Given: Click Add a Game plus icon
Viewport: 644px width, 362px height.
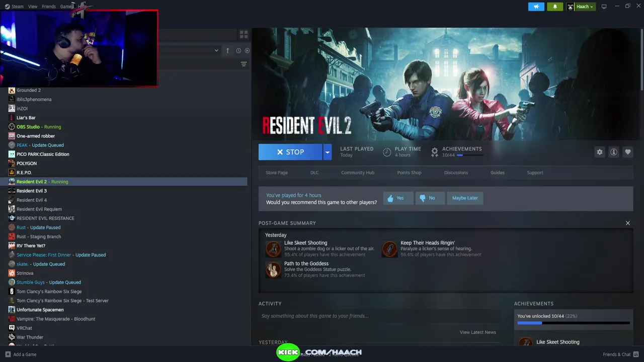Looking at the screenshot, I should point(8,354).
